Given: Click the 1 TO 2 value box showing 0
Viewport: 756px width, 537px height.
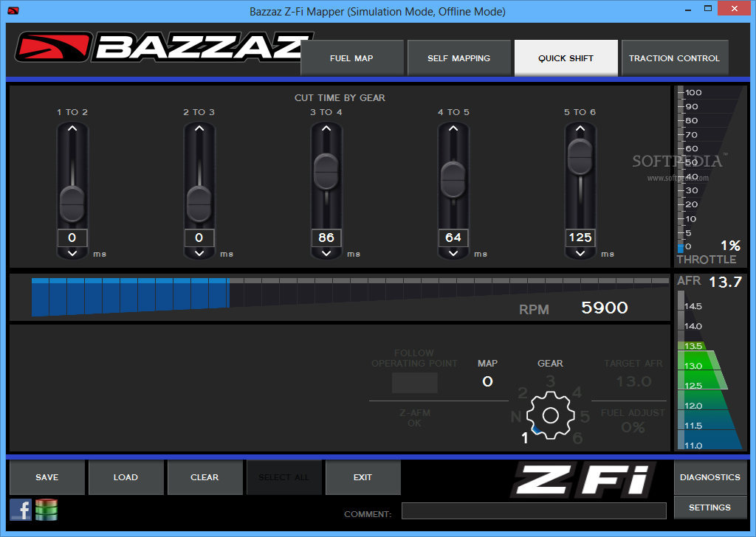Looking at the screenshot, I should point(72,238).
